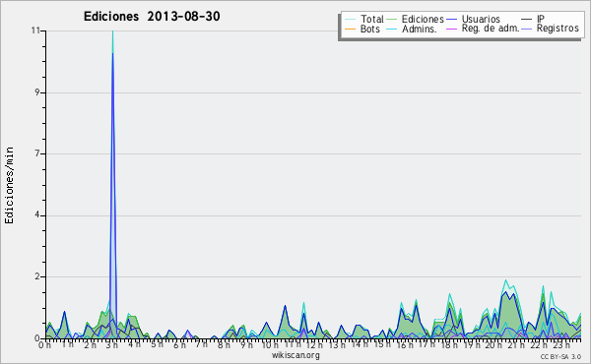Image resolution: width=591 pixels, height=364 pixels.
Task: Click the '11 h' x-axis label
Action: pos(293,343)
